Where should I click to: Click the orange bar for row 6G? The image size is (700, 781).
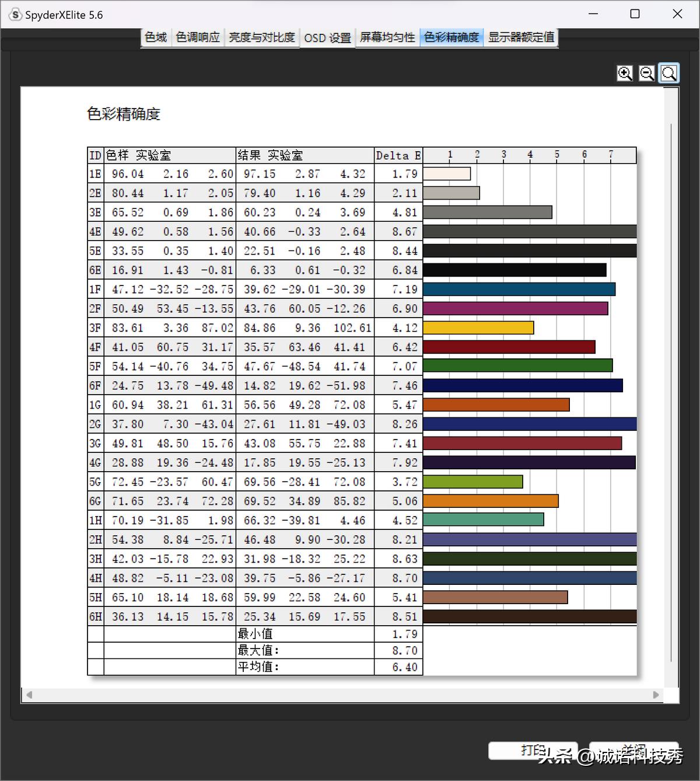490,501
